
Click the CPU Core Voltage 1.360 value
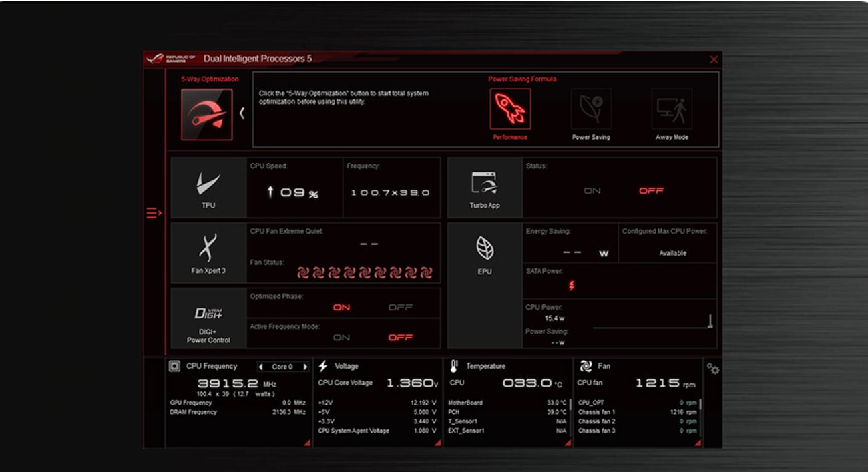[x=413, y=383]
